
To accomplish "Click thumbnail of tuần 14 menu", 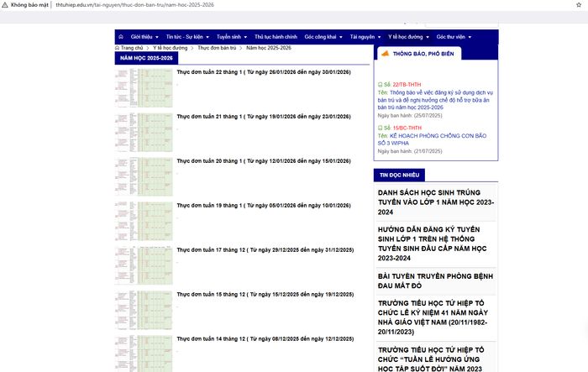I will pos(144,354).
